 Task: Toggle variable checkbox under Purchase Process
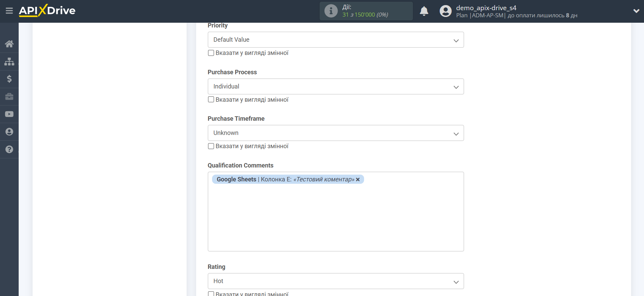pyautogui.click(x=211, y=100)
